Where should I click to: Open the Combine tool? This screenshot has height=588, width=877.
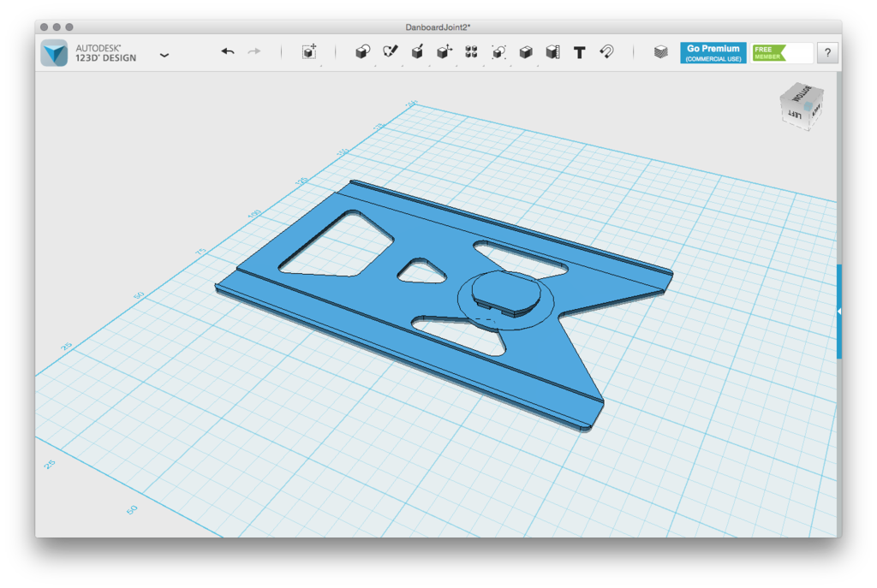pos(526,52)
